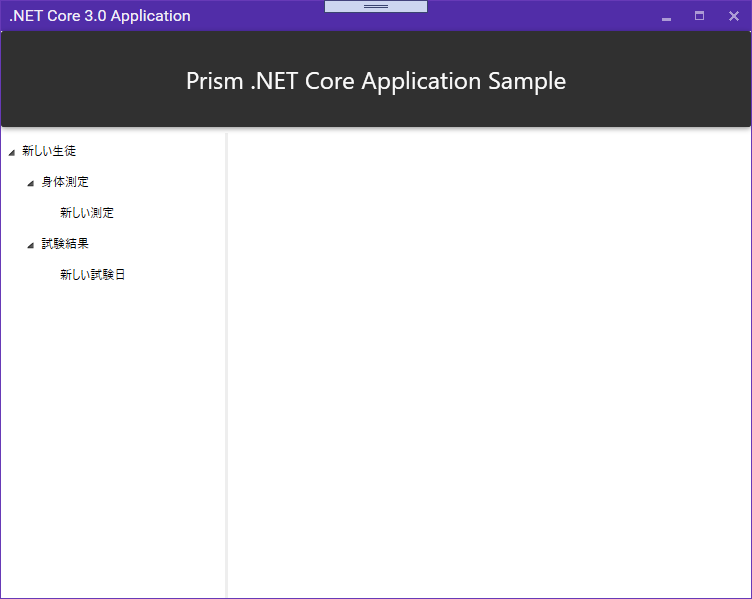Select the 新しい生徒 tree item
The height and width of the screenshot is (599, 752).
point(49,151)
